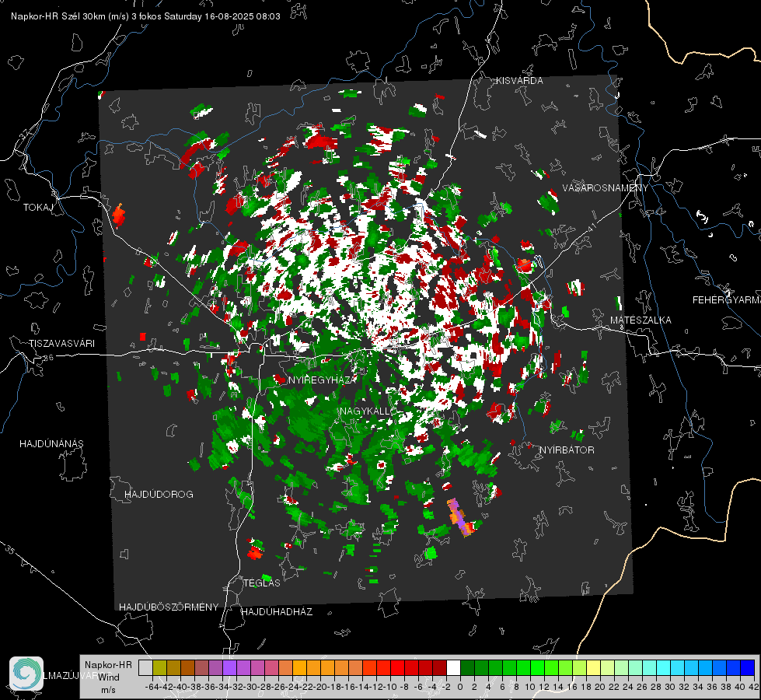
Task: Select the HAJDÚDOROG town label
Action: 159,495
